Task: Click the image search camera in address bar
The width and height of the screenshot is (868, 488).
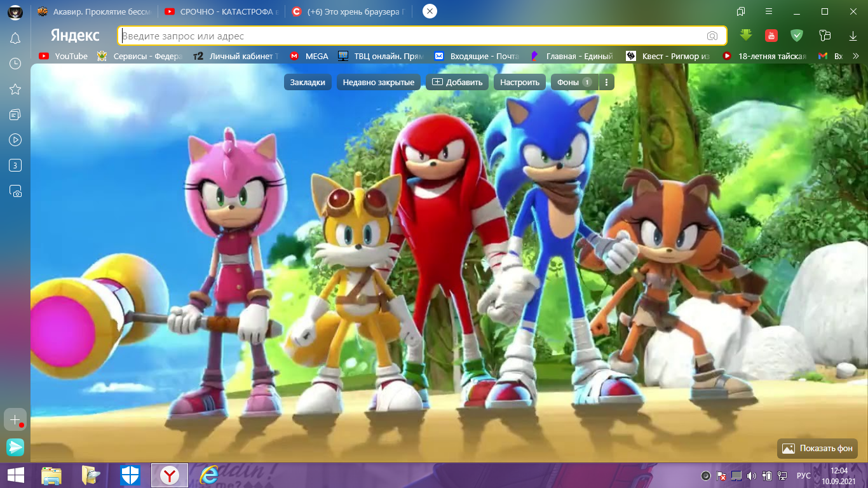Action: coord(712,36)
